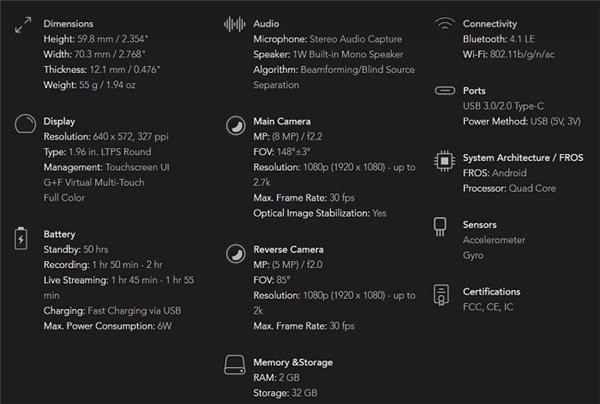Click the Dimensions diagonal arrows icon
The height and width of the screenshot is (404, 600).
(x=24, y=25)
